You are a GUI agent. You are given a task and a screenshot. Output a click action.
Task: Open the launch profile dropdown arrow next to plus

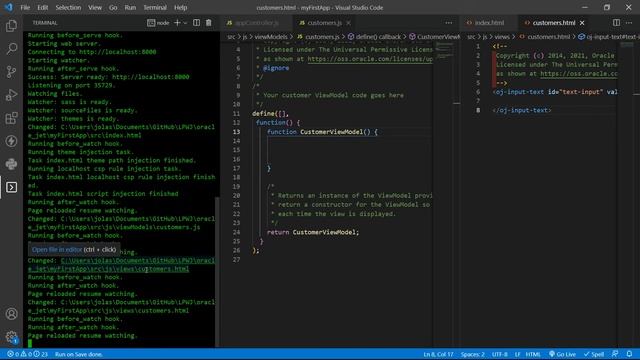pyautogui.click(x=185, y=23)
